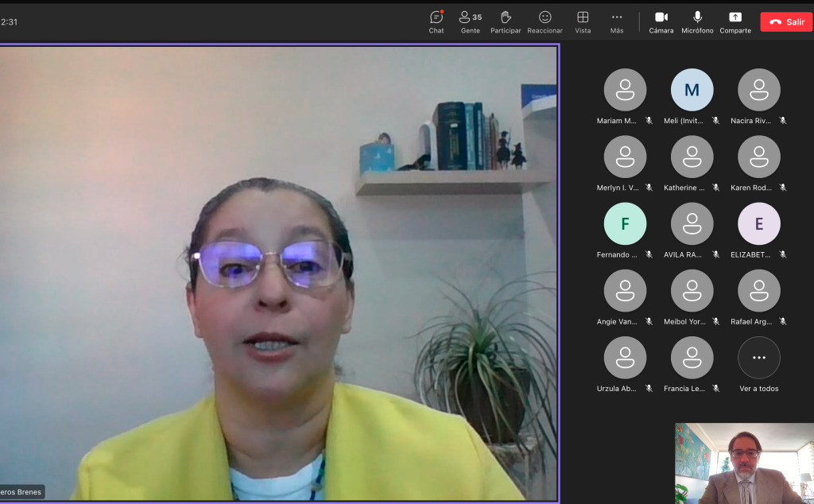The width and height of the screenshot is (814, 504).
Task: Expand Ver a todos participants button
Action: pyautogui.click(x=758, y=359)
